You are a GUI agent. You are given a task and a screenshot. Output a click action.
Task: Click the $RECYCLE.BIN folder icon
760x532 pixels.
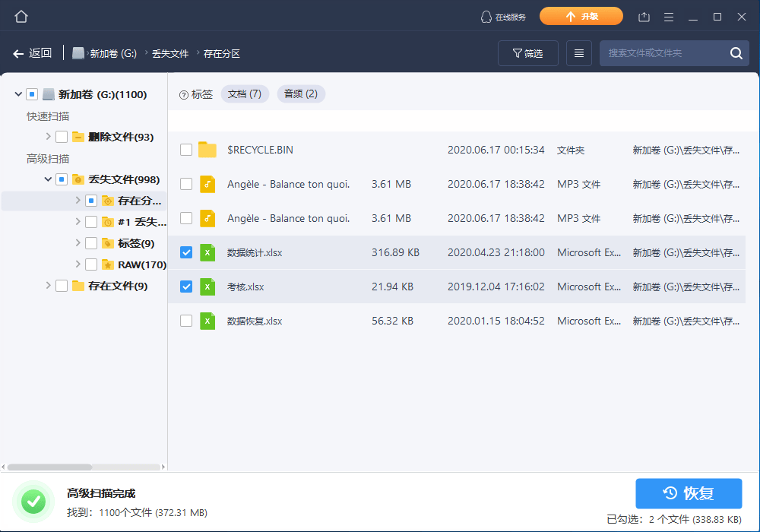(207, 150)
